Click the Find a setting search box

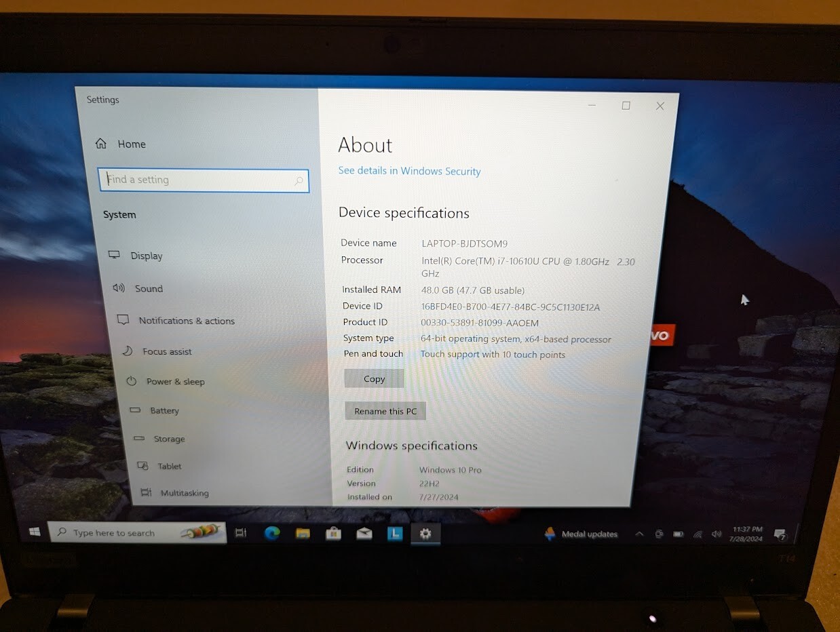[x=204, y=180]
